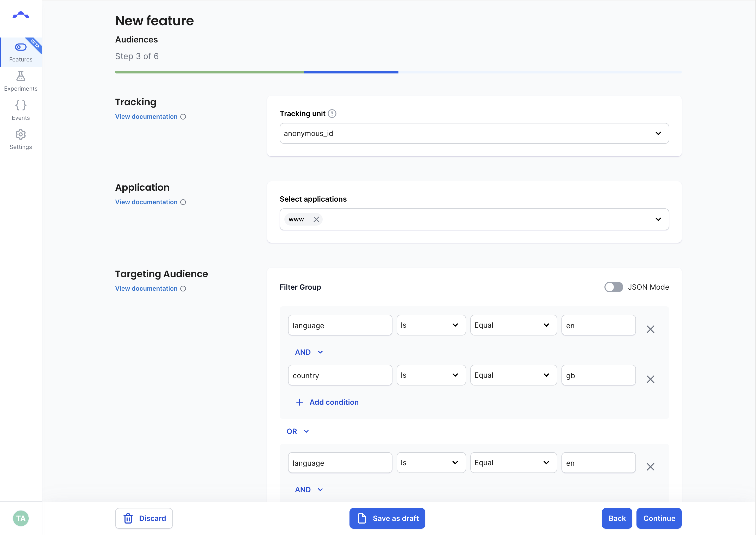Image resolution: width=756 pixels, height=535 pixels.
Task: Edit the gb value field
Action: [x=598, y=375]
